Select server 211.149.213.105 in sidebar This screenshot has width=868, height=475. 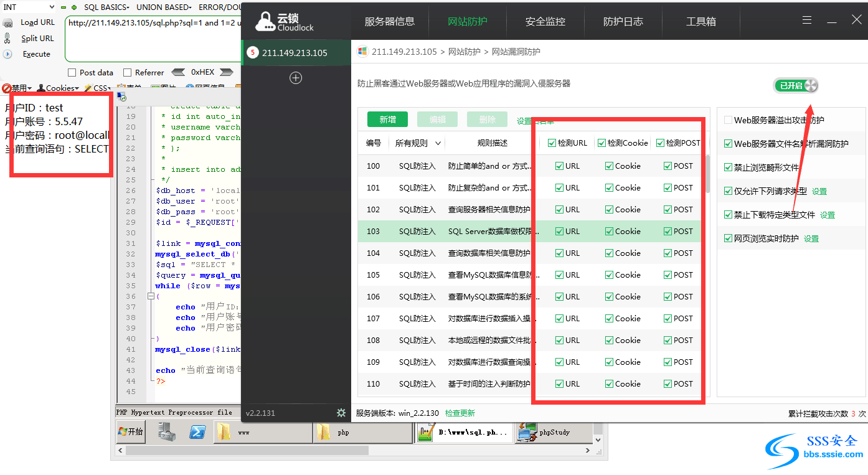[296, 53]
